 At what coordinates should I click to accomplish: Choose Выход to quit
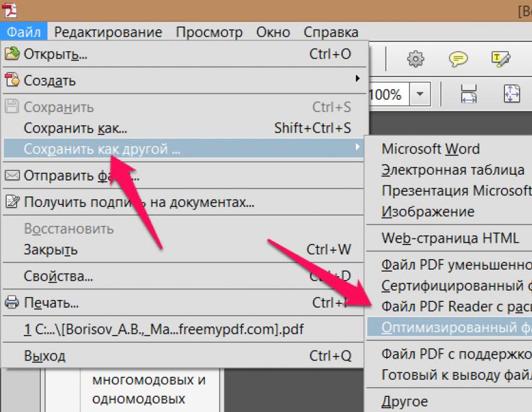pos(183,356)
